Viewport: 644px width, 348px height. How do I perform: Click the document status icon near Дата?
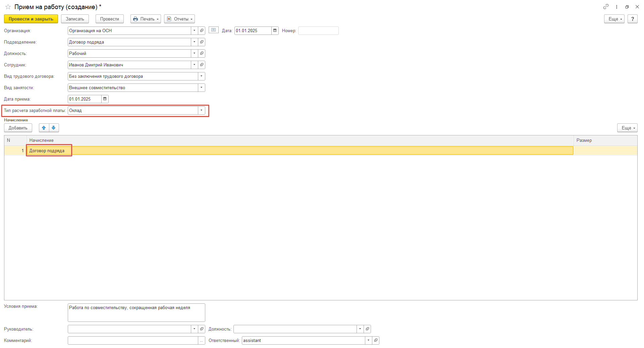click(213, 30)
